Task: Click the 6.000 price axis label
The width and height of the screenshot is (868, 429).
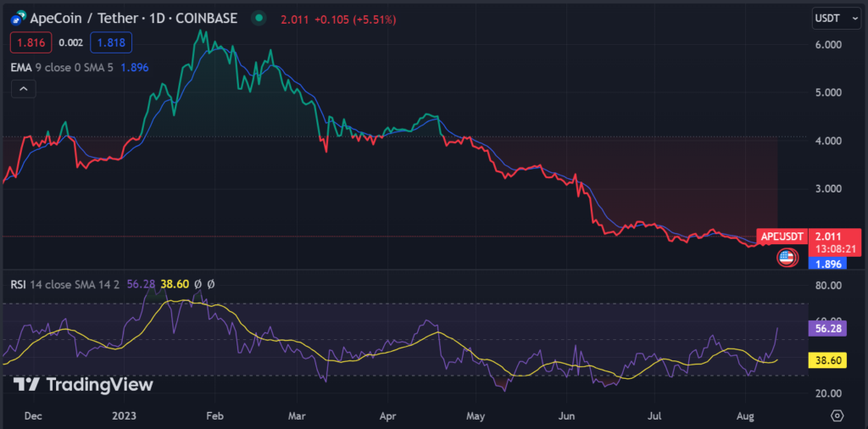Action: click(x=828, y=45)
